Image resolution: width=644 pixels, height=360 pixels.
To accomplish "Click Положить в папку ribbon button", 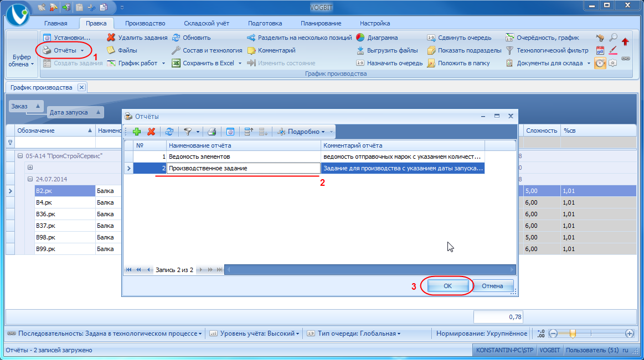I will 458,63.
